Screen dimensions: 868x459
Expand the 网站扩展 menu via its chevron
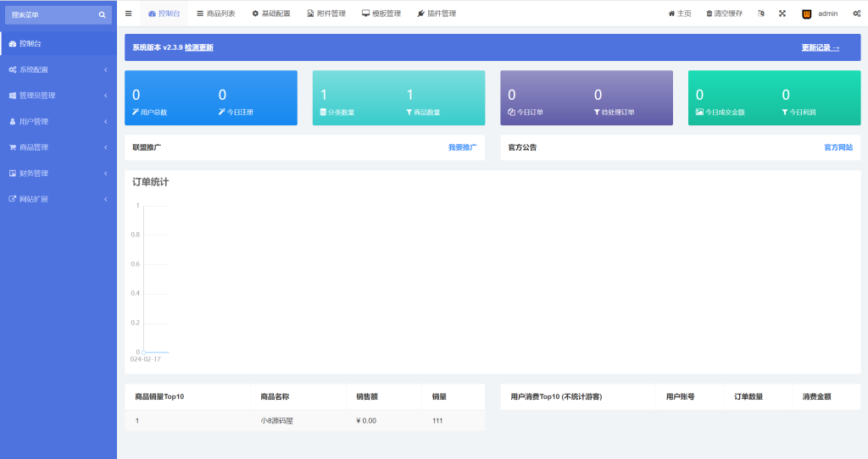pyautogui.click(x=106, y=199)
